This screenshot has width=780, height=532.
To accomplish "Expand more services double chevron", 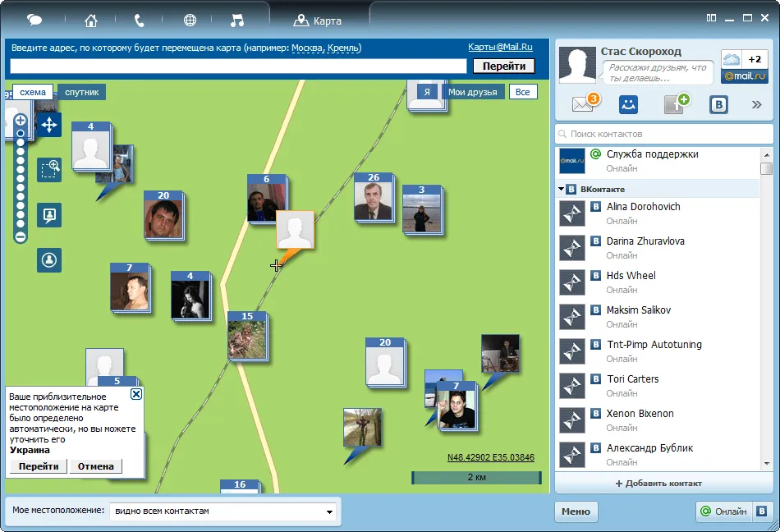I will click(x=757, y=104).
